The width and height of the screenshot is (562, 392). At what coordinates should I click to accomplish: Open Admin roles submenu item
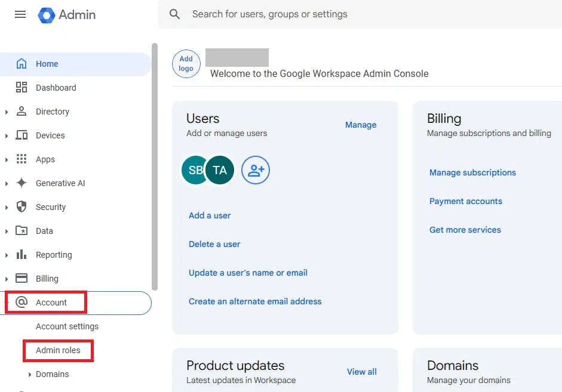(x=58, y=350)
